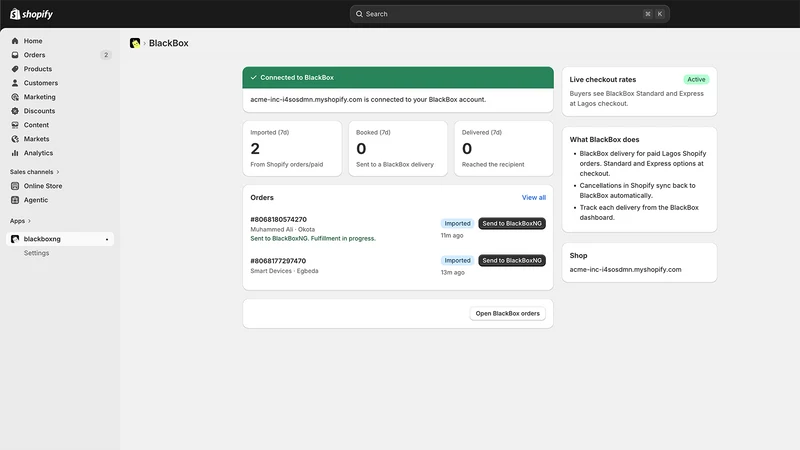Open blackboxng Settings sub-item
Screen dimensions: 800x450
[36, 253]
